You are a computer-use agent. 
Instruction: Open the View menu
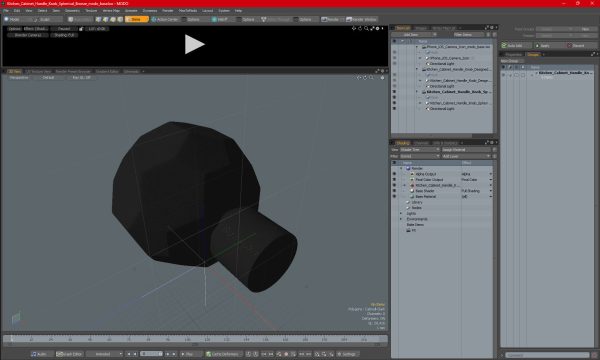pos(29,11)
